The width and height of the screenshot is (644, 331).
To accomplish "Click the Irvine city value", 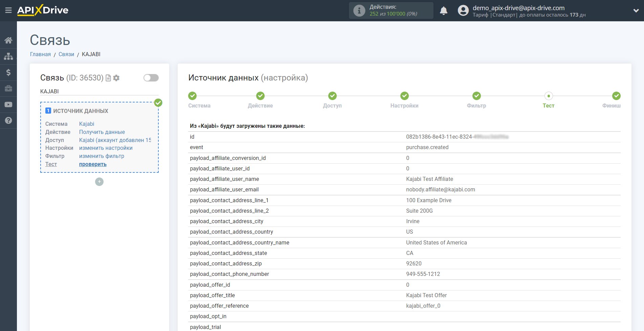I will pos(413,221).
